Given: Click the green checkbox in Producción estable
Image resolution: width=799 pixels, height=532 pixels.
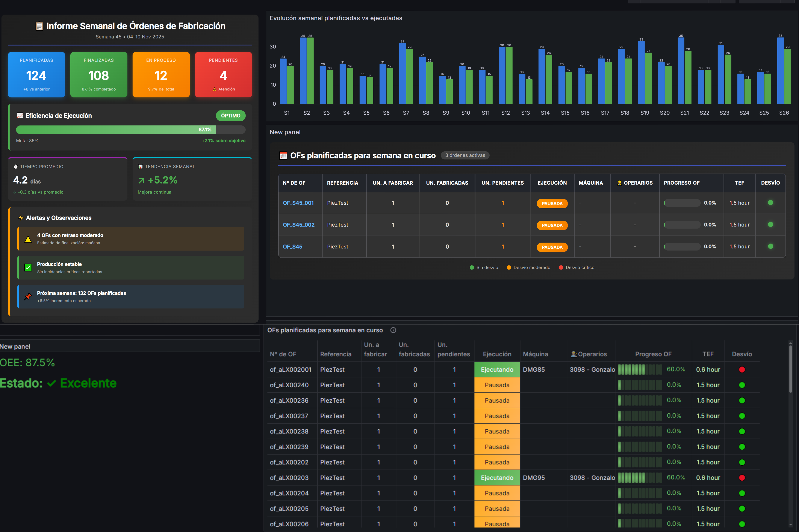Looking at the screenshot, I should 28,268.
